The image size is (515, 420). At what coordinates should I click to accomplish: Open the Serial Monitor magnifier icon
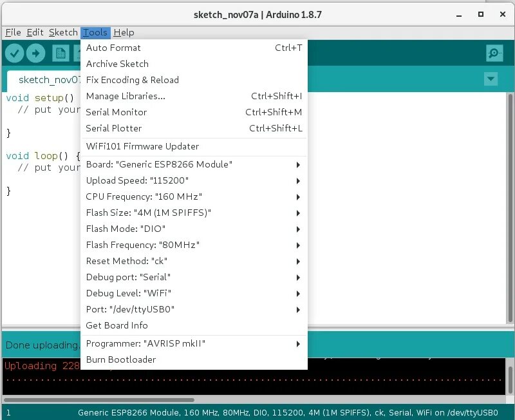click(494, 53)
